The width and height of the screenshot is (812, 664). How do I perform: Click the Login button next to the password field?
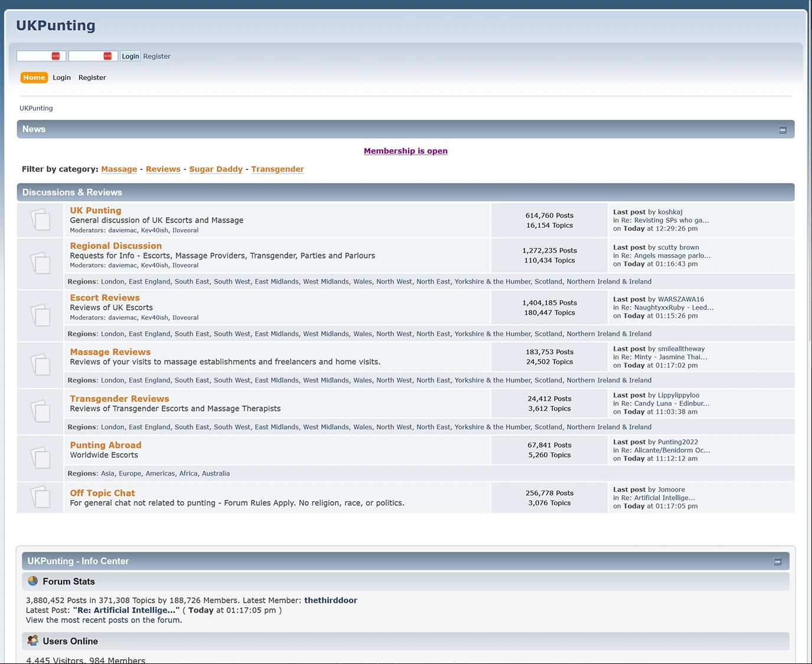coord(131,56)
